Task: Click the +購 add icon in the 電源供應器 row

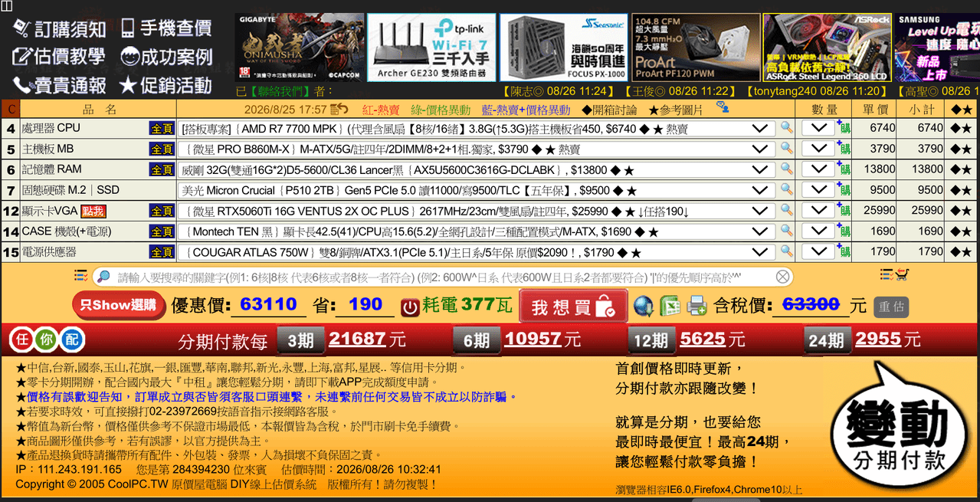Action: [x=844, y=251]
